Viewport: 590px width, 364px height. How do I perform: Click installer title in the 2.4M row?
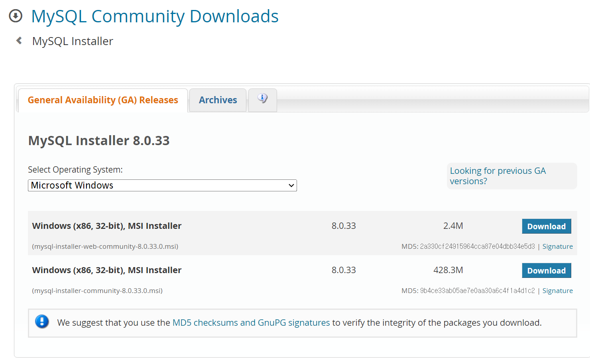click(x=107, y=226)
